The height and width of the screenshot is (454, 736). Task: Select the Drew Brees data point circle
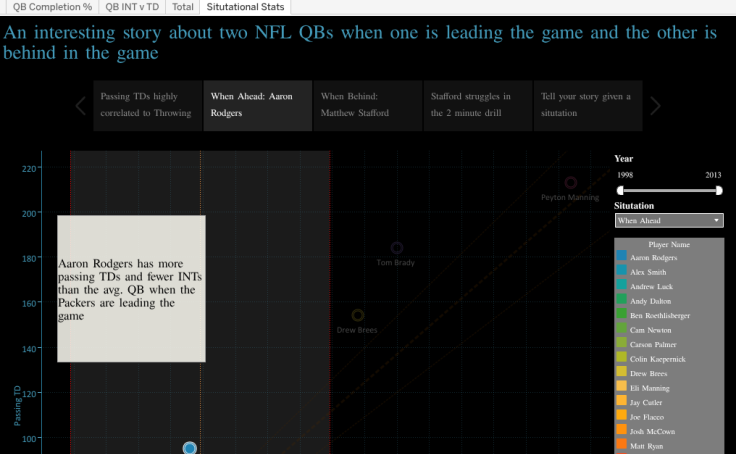tap(358, 315)
